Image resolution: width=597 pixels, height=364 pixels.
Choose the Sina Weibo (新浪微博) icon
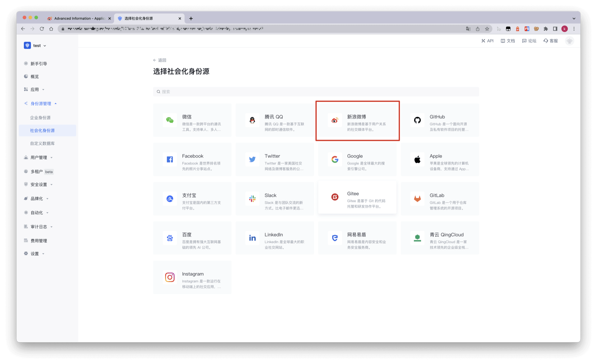pos(335,120)
